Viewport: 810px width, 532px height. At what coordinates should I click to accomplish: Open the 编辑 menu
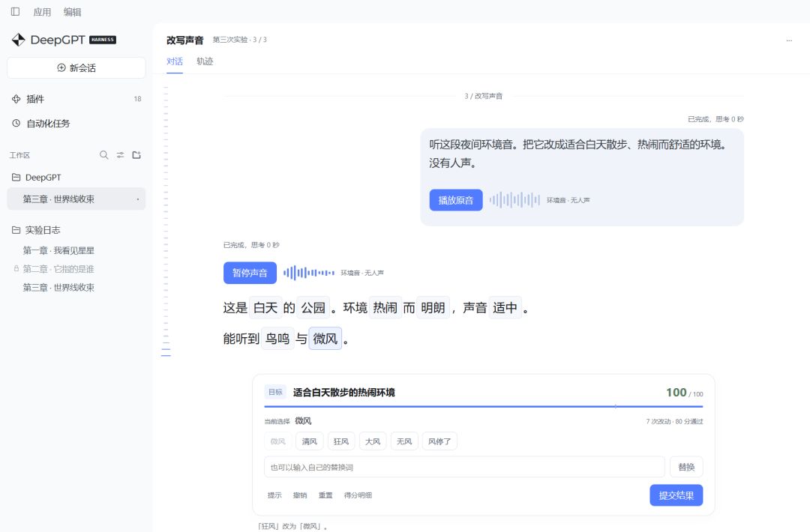(x=72, y=12)
